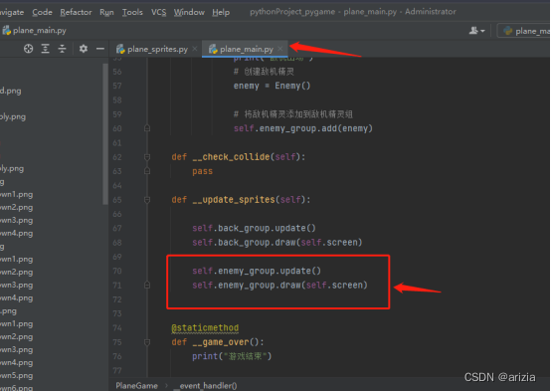
Task: Switch to the plane_sprites.py tab
Action: click(x=152, y=49)
